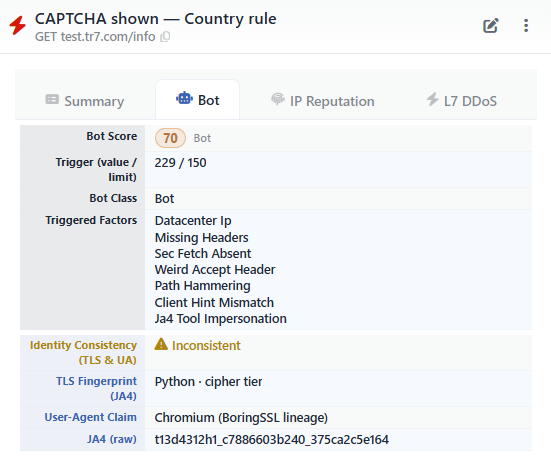
Task: Click the Bot Score row label
Action: (x=112, y=136)
